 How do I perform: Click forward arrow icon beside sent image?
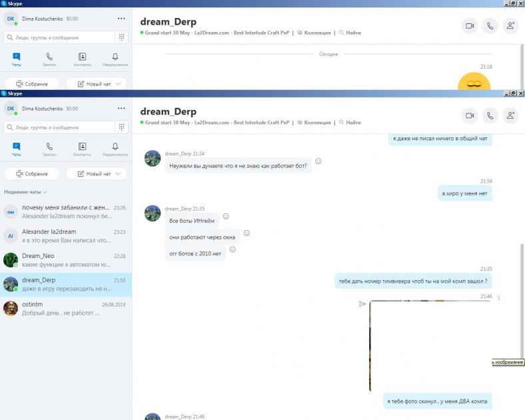pos(362,304)
